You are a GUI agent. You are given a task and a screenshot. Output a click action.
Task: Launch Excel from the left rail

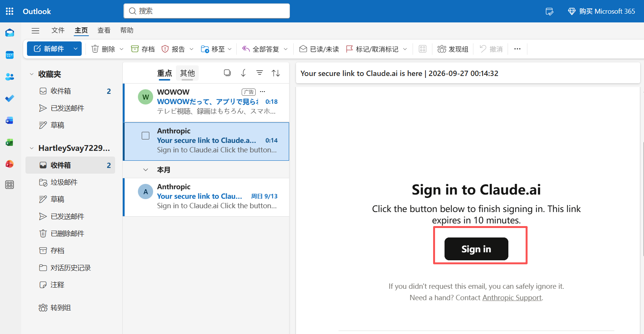point(9,142)
